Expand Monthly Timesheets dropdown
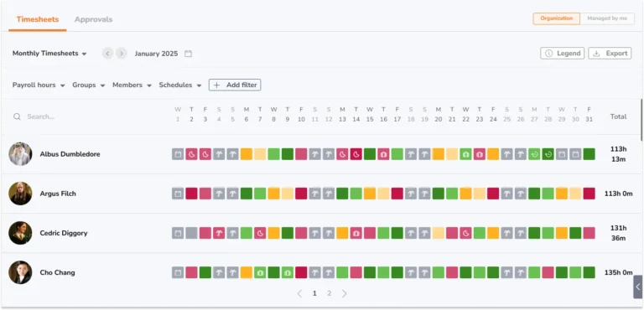The height and width of the screenshot is (310, 644). pos(49,54)
